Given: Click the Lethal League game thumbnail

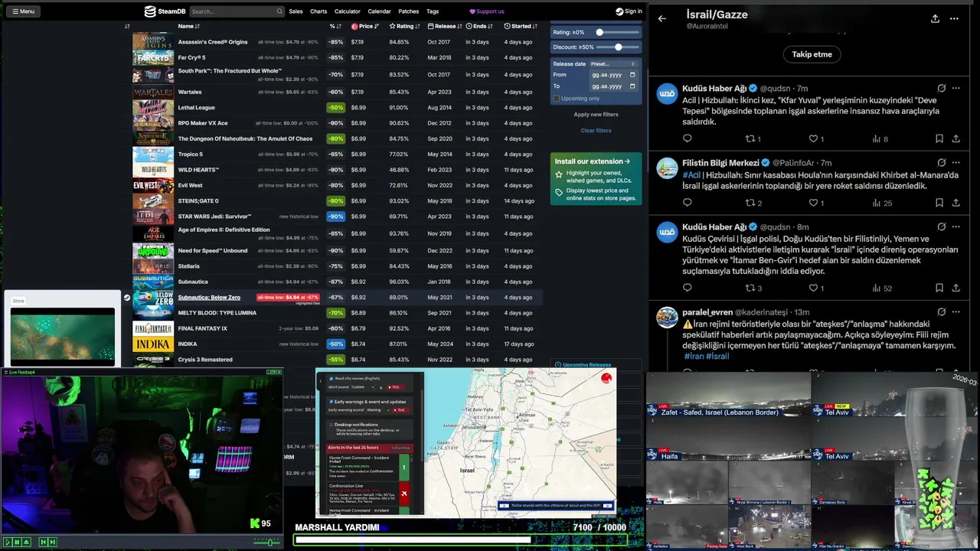Looking at the screenshot, I should point(153,107).
